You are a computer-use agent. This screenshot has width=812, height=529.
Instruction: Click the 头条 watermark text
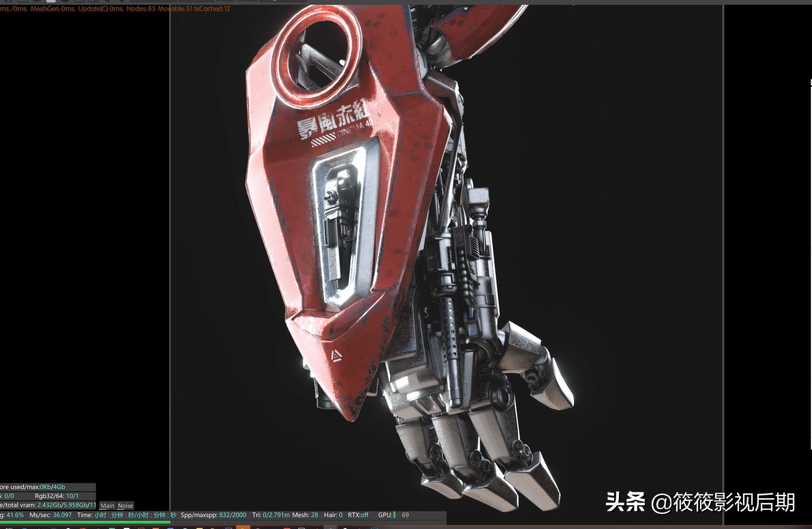[625, 502]
